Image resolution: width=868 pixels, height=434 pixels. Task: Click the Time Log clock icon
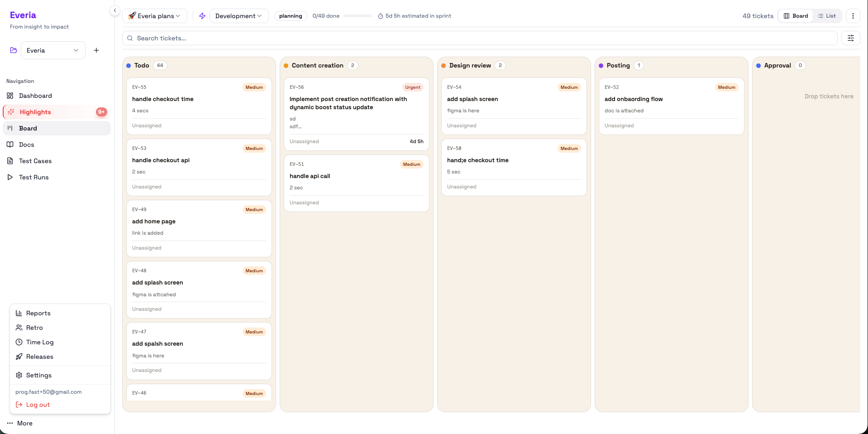19,342
